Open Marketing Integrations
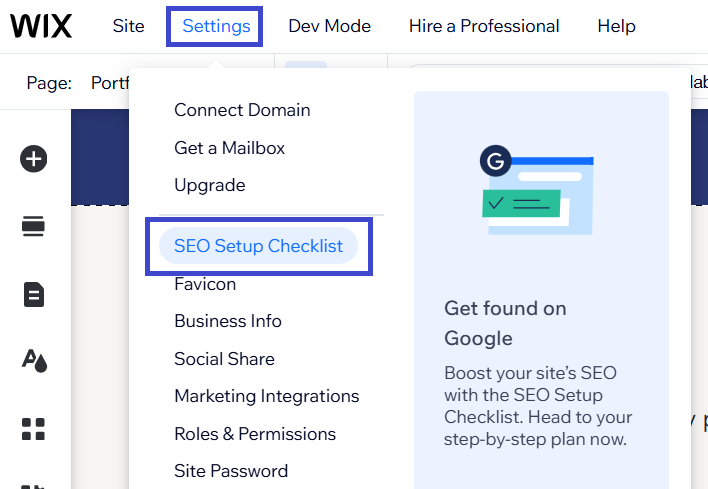The image size is (708, 489). coord(266,396)
